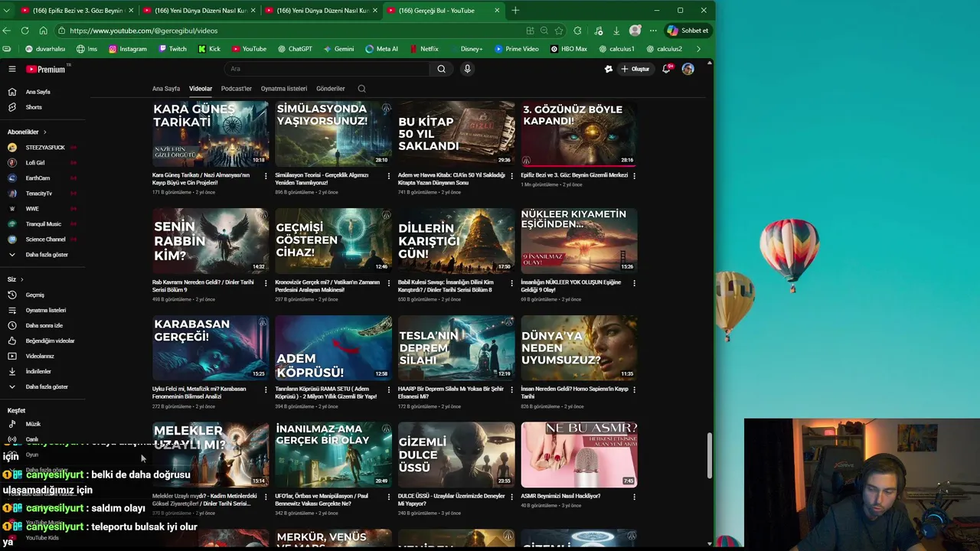The image size is (980, 551).
Task: Open browser home page
Action: tap(43, 31)
